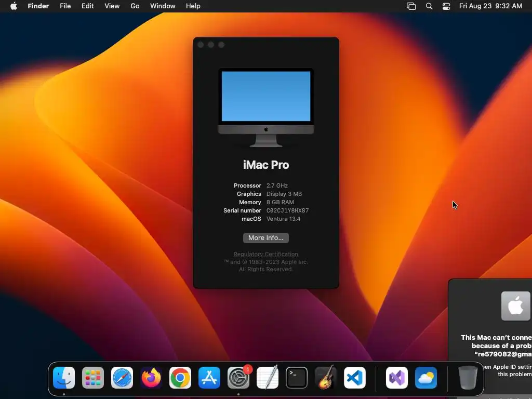This screenshot has width=532, height=399.
Task: Launch Terminal from the Dock
Action: [297, 378]
